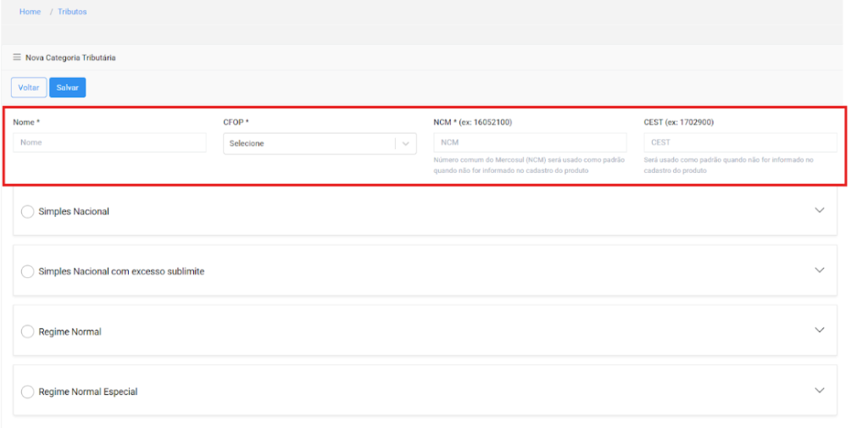Screen dimensions: 868x428
Task: Select the Regime Normal radio button
Action: (x=27, y=331)
